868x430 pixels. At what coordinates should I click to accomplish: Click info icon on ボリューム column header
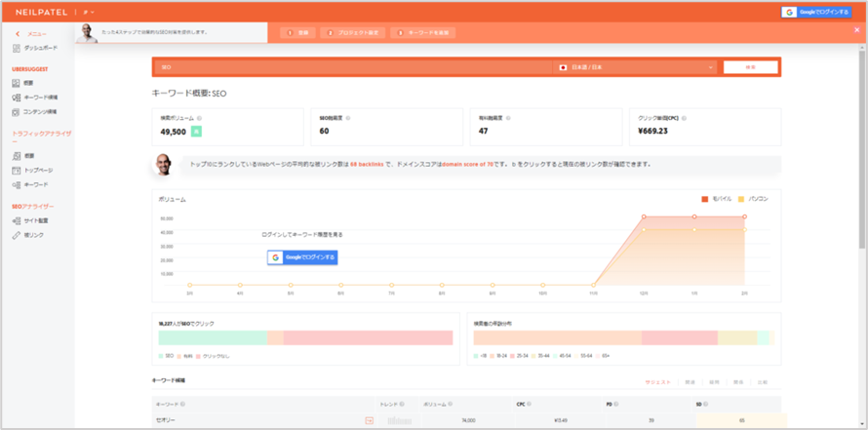450,404
